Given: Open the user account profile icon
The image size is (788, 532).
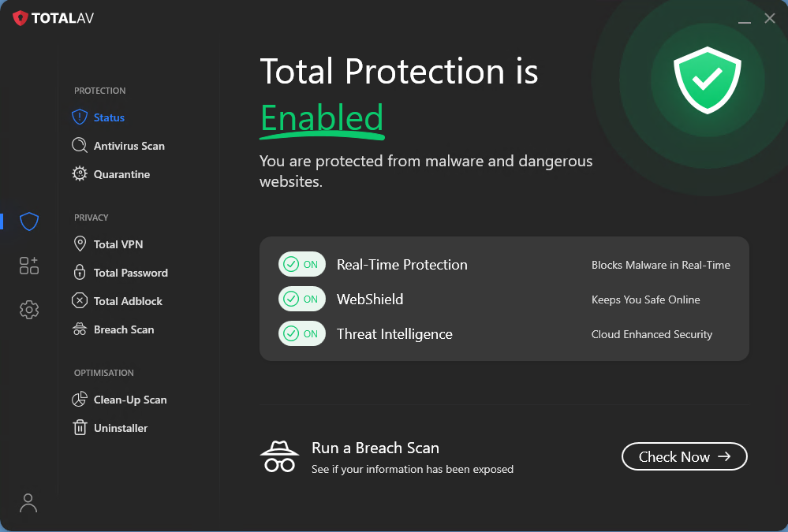Looking at the screenshot, I should (x=28, y=503).
